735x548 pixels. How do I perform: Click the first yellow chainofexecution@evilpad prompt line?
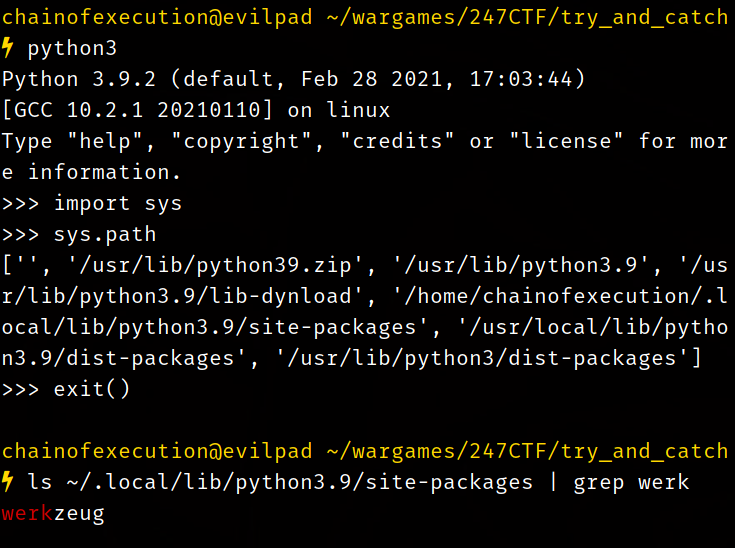point(365,17)
